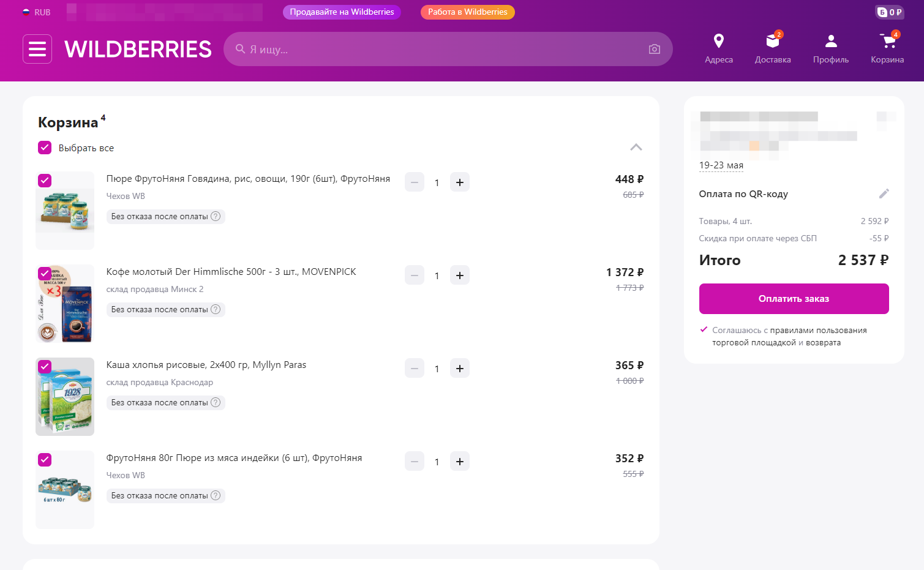The image size is (924, 570).
Task: Uncheck Пюре из мяса индейки item
Action: tap(45, 460)
